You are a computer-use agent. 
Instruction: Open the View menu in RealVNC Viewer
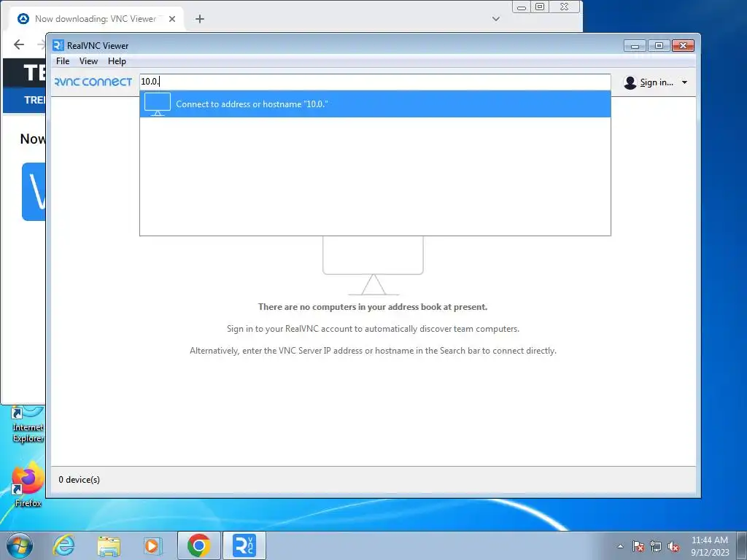pos(88,61)
